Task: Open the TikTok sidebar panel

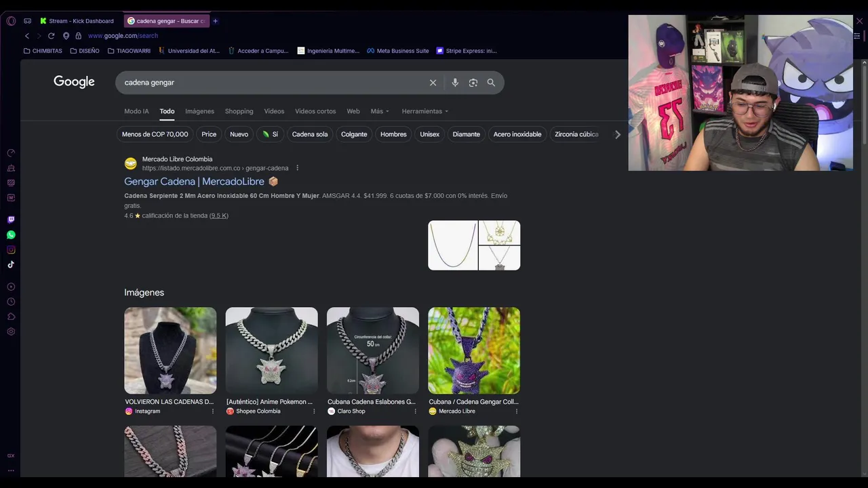Action: click(x=11, y=264)
